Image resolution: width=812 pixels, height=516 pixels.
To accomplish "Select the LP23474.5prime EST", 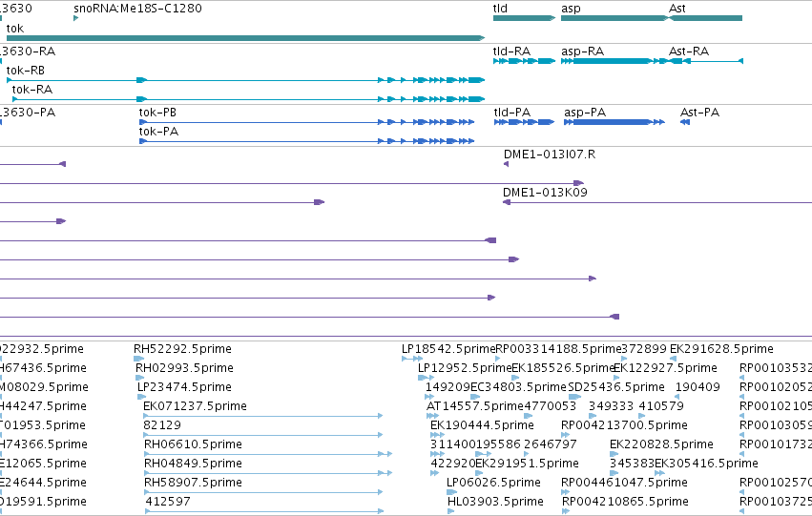I will pos(141,397).
